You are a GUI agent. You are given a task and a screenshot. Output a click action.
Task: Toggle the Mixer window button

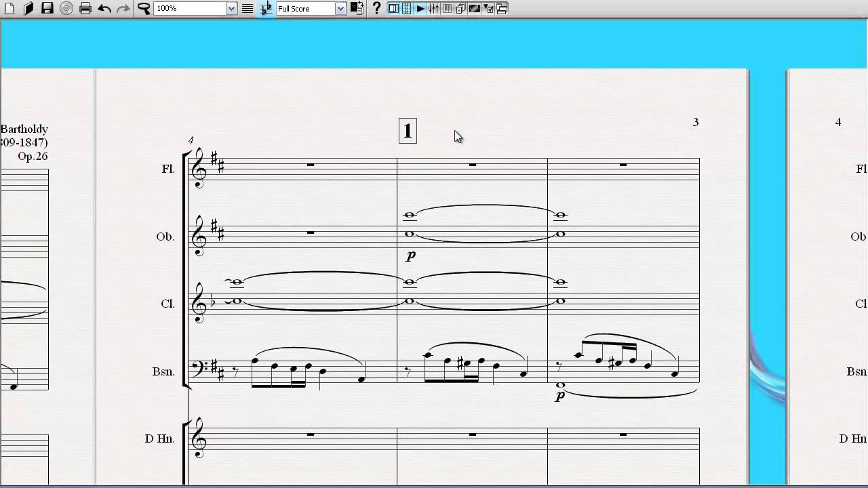tap(434, 8)
